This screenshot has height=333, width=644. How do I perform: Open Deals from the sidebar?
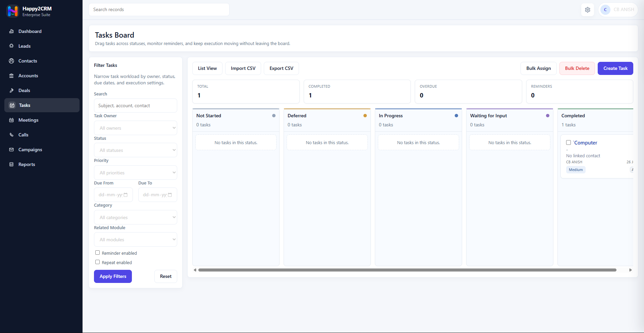click(x=42, y=90)
